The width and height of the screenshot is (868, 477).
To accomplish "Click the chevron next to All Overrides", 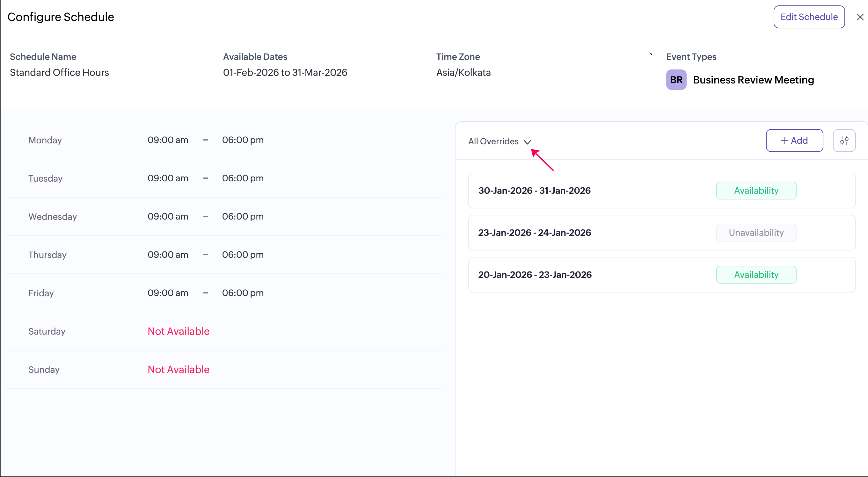I will click(527, 142).
